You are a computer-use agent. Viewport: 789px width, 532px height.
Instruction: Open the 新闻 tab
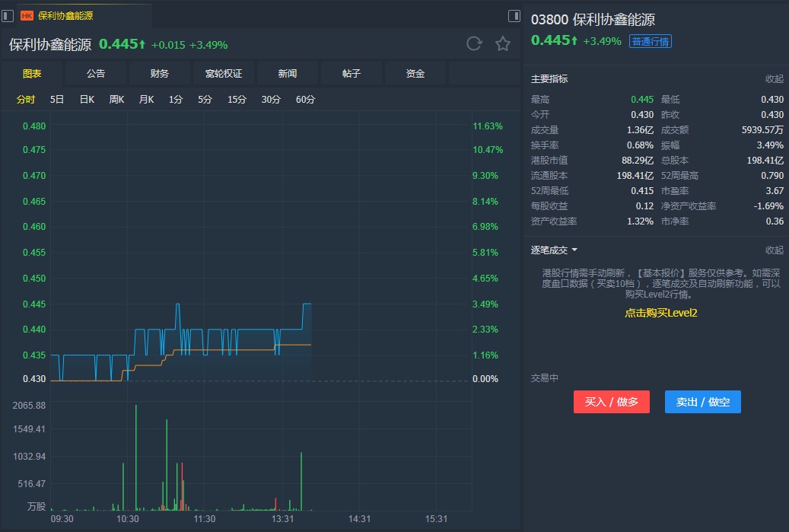288,74
